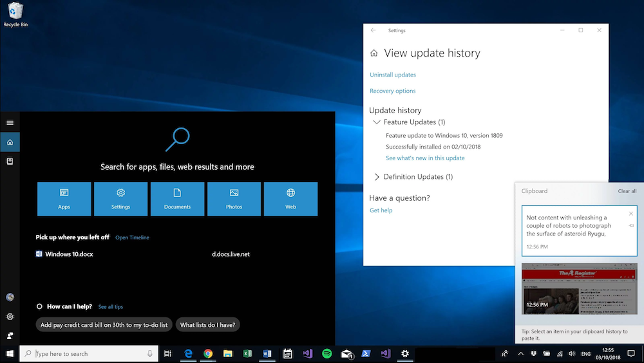Open Recovery options link
This screenshot has width=644, height=363.
(393, 91)
